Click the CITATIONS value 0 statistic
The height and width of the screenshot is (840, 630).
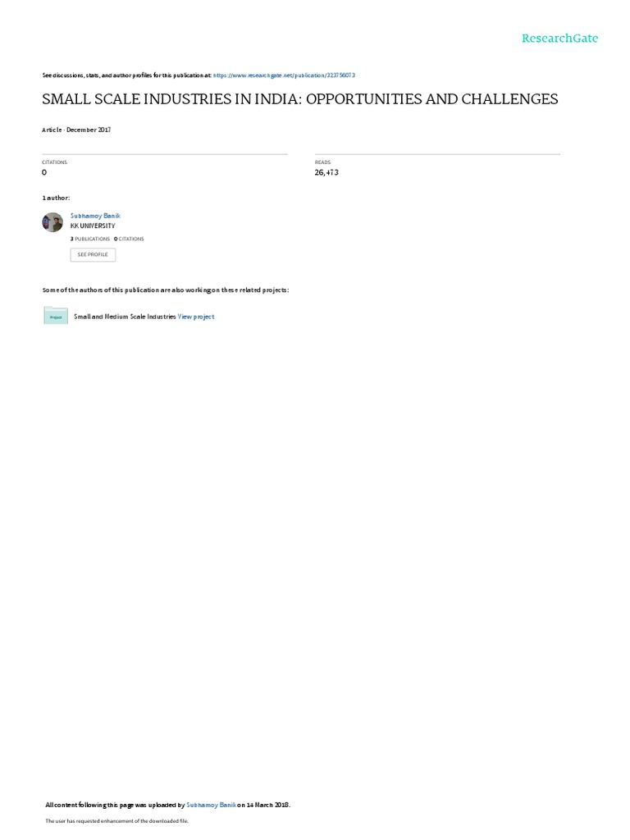pyautogui.click(x=44, y=172)
